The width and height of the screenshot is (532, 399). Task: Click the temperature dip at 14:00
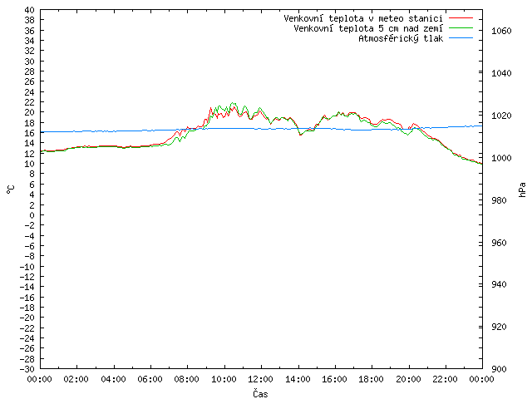click(300, 135)
